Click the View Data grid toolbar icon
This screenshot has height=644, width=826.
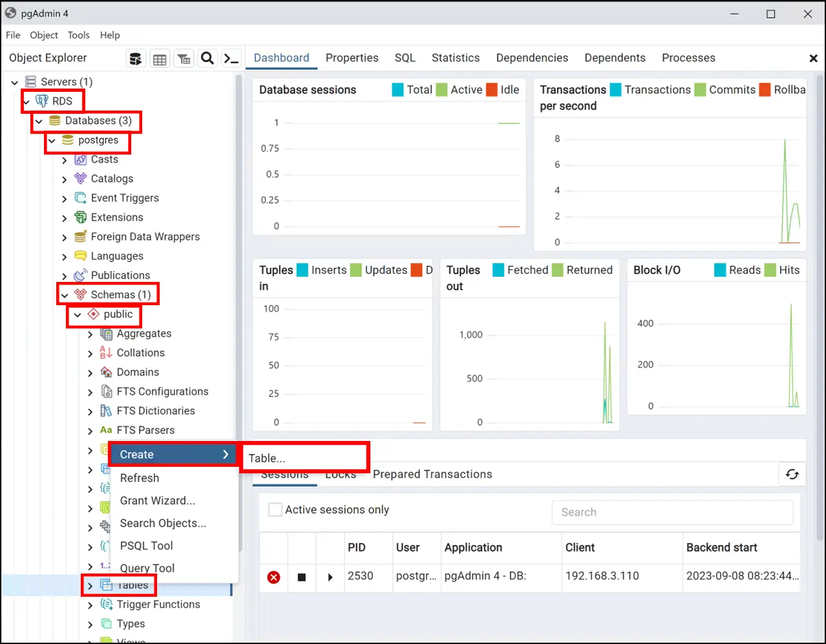160,59
